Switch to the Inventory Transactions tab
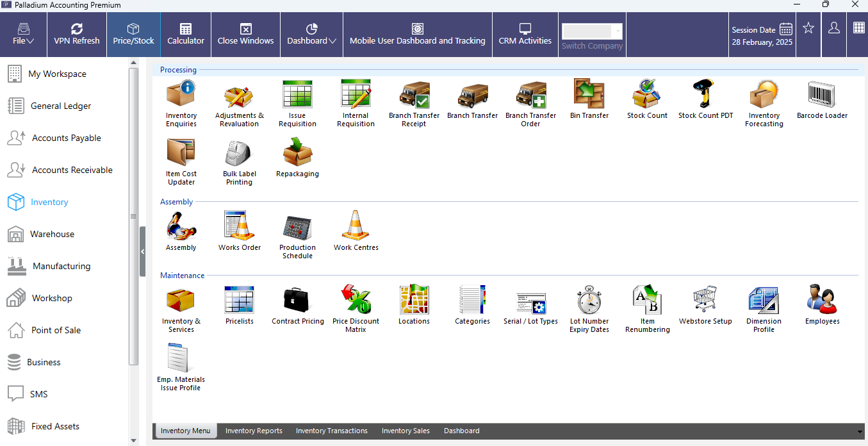868x446 pixels. 332,431
